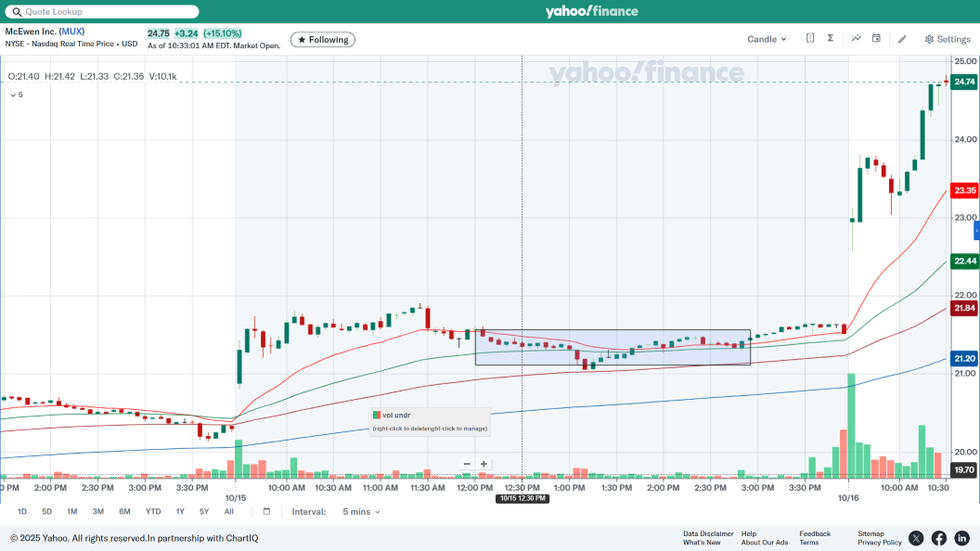Switch to the YTD time range
The width and height of the screenshot is (980, 551).
click(x=153, y=512)
